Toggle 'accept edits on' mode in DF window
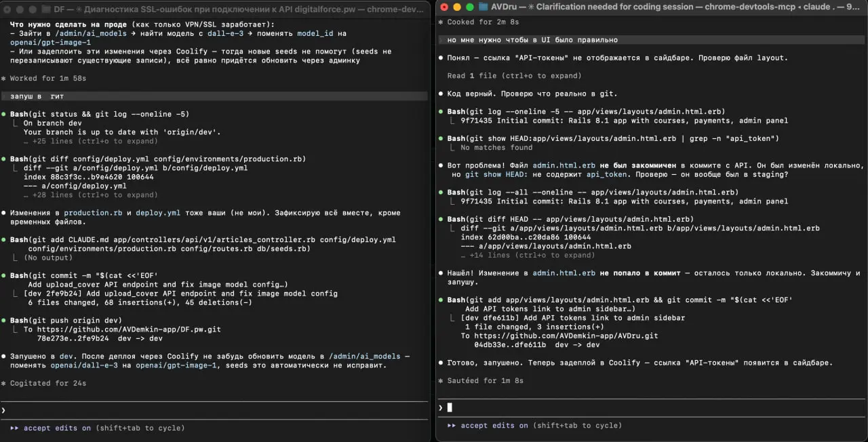868x442 pixels. (96, 428)
